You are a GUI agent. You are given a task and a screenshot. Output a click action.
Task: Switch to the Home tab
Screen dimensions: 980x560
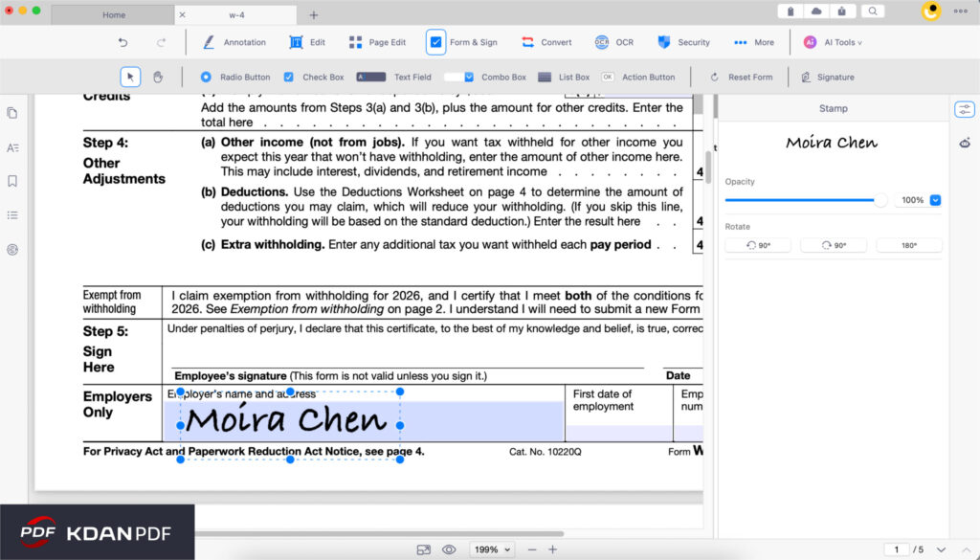(113, 14)
